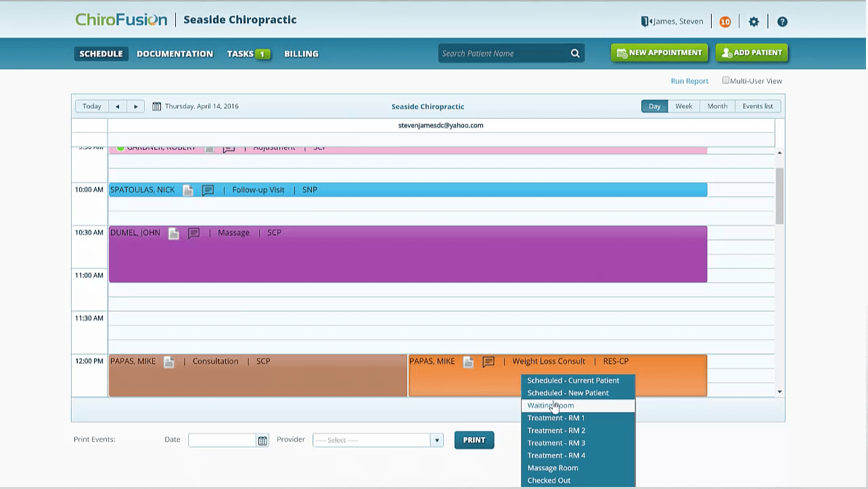Switch to Month view
Screen dimensions: 868x489
coord(717,106)
